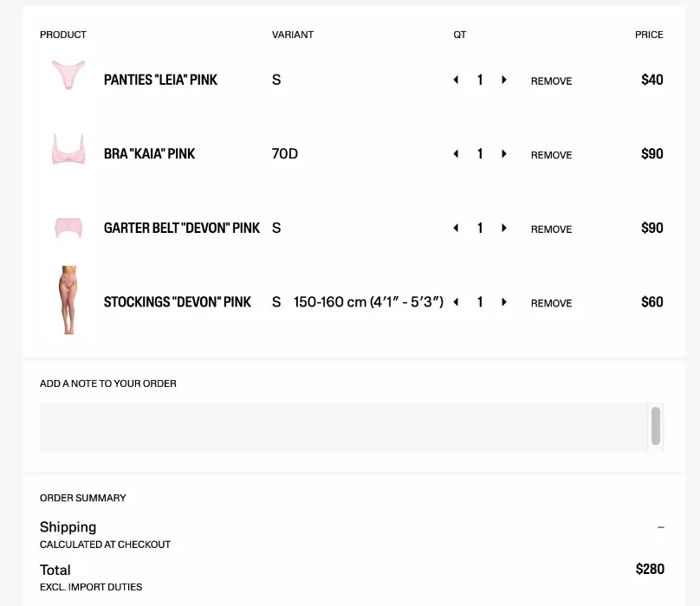
Task: Click the Stockings "Devon" Pink product name
Action: 177,302
